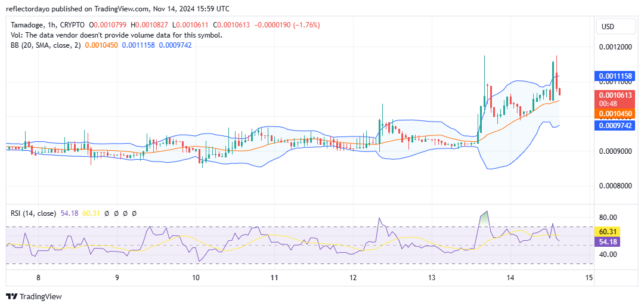Click the low value L0.0010611
Screen dimensions: 644x307
(191, 25)
